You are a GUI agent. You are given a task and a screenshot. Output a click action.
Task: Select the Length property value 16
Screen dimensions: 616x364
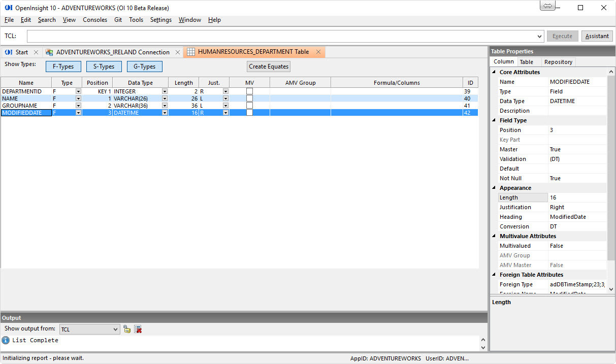click(x=577, y=197)
